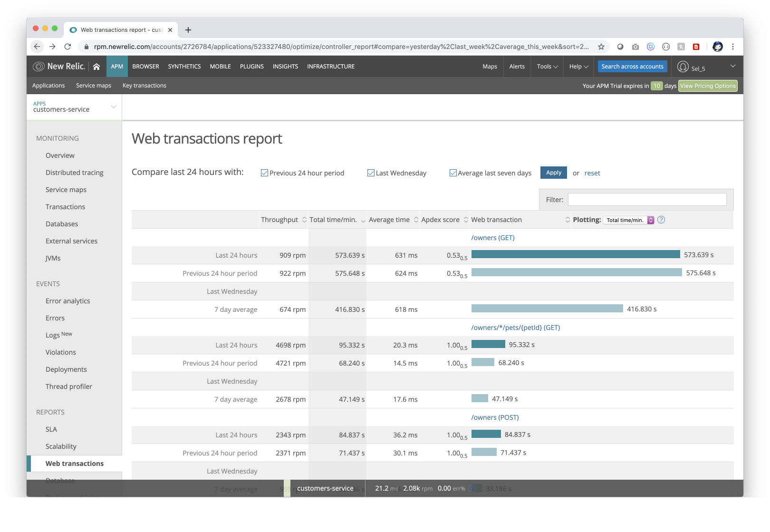
Task: Open a new browser tab
Action: click(188, 30)
